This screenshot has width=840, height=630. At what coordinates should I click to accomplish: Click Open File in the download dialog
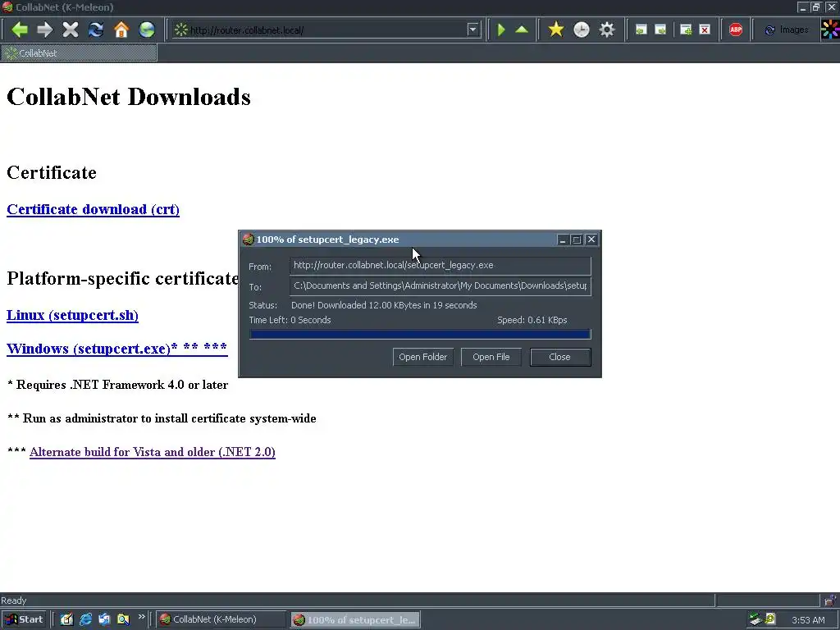click(x=491, y=357)
